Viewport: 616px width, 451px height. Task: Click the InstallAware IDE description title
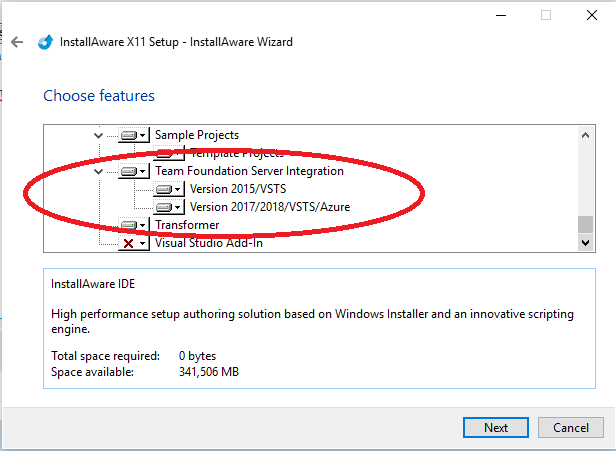click(93, 284)
